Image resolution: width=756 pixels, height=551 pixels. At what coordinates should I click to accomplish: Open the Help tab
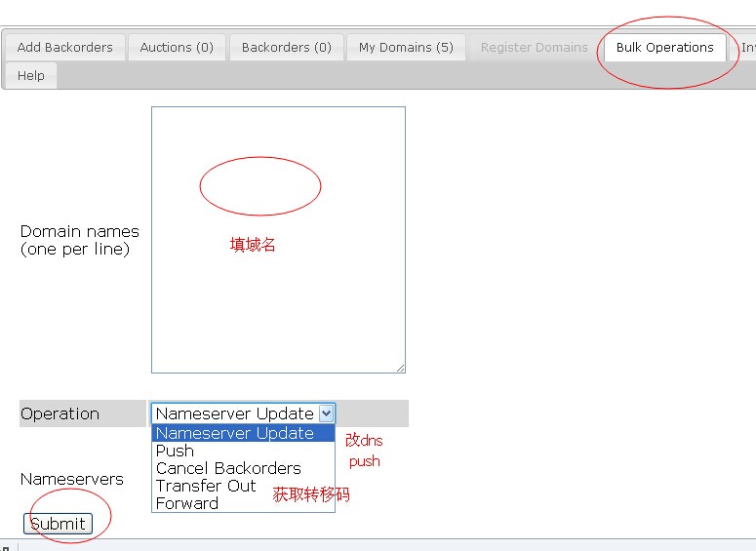click(x=31, y=75)
